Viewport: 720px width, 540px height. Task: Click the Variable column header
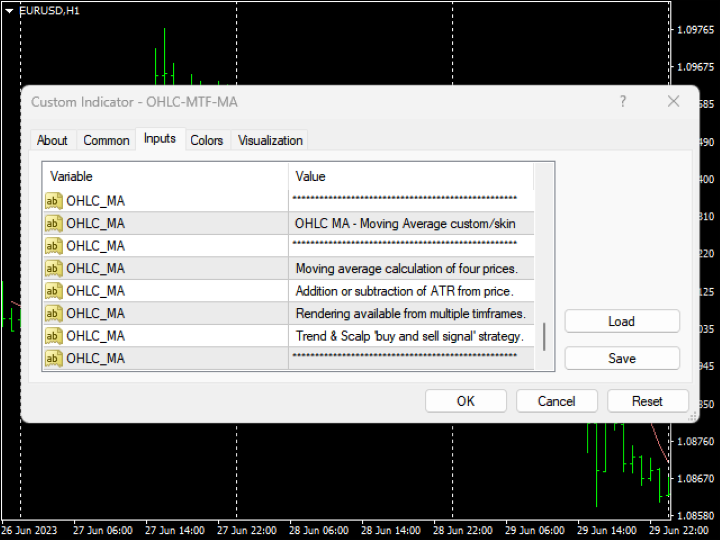point(165,177)
